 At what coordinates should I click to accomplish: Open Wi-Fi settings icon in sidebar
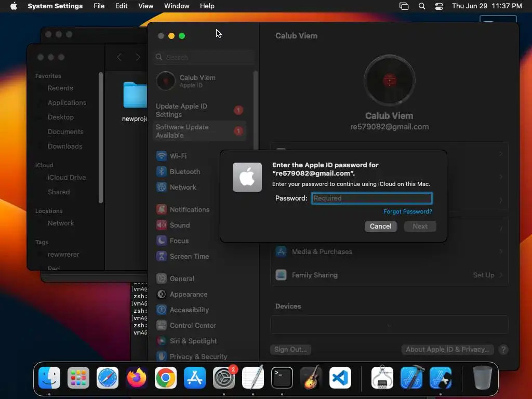tap(162, 156)
